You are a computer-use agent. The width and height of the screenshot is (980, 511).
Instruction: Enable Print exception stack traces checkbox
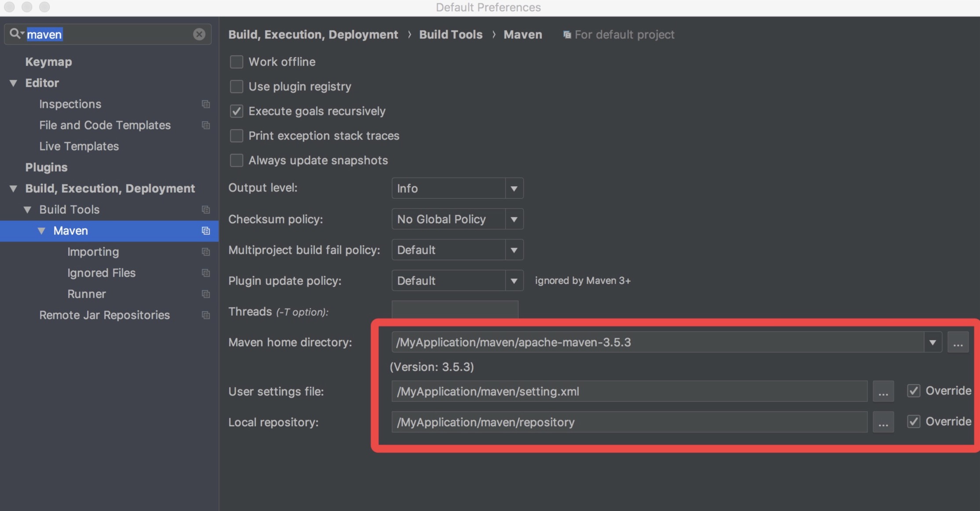click(x=237, y=135)
